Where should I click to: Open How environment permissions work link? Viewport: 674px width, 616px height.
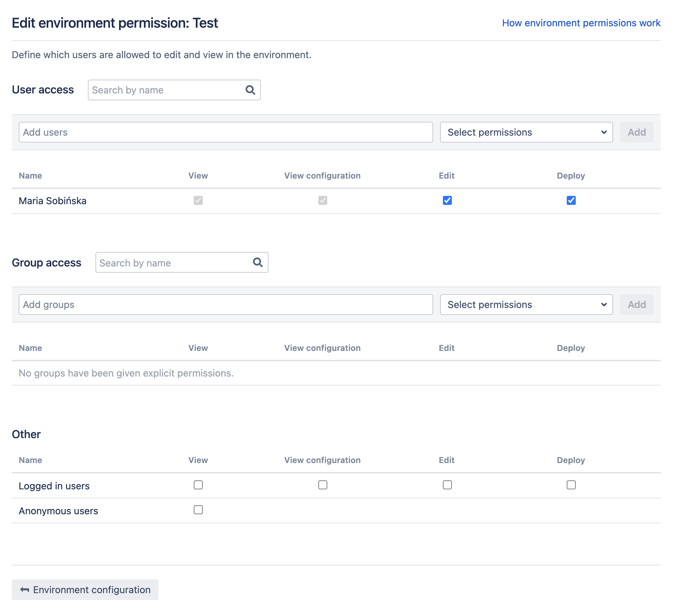click(x=581, y=23)
